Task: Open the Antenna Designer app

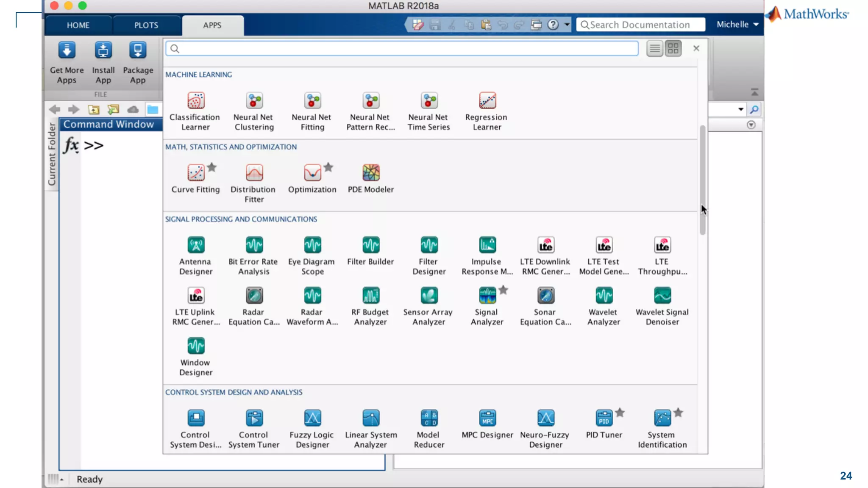Action: point(195,255)
